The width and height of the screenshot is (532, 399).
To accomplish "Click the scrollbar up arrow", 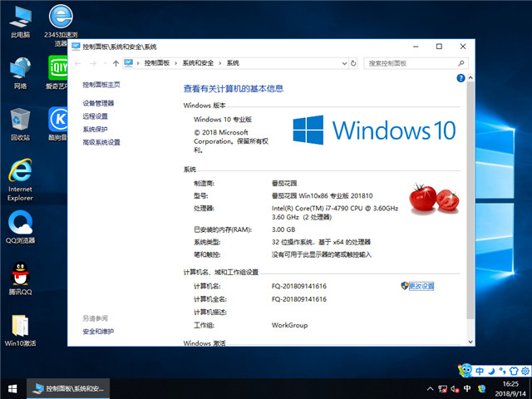I will coord(470,77).
